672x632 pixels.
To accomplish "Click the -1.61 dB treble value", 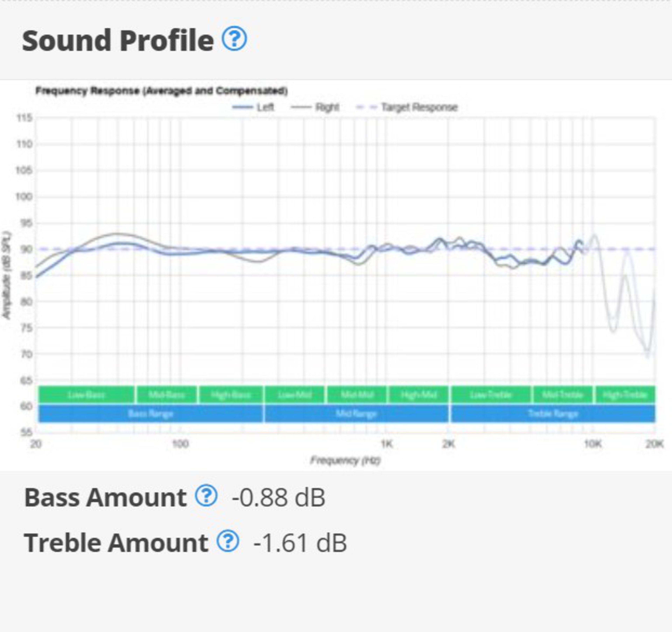I will [x=300, y=543].
